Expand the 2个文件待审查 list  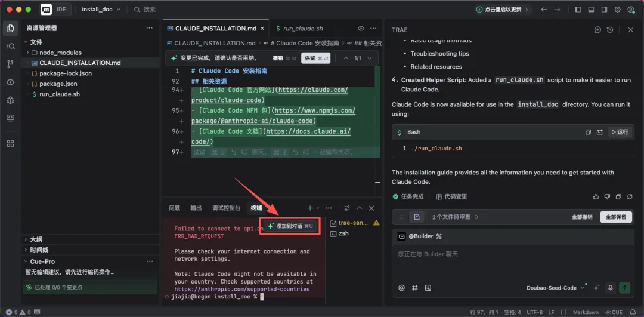(x=455, y=217)
